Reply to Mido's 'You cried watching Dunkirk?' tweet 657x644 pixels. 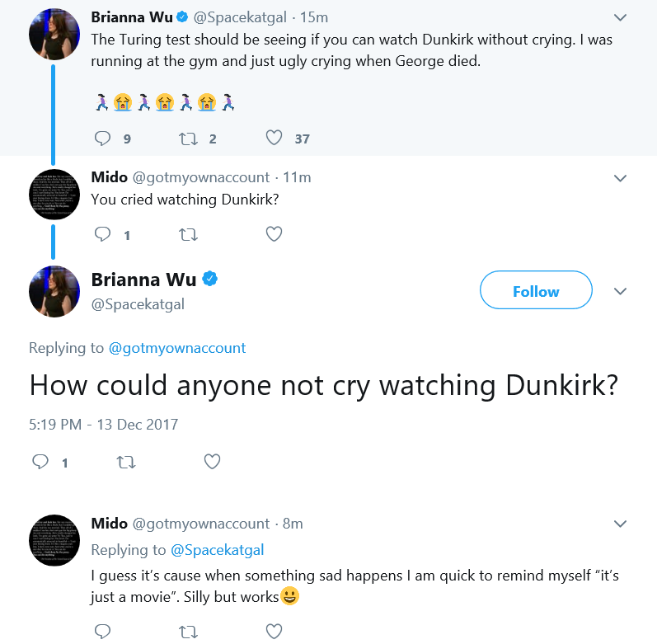pos(102,234)
